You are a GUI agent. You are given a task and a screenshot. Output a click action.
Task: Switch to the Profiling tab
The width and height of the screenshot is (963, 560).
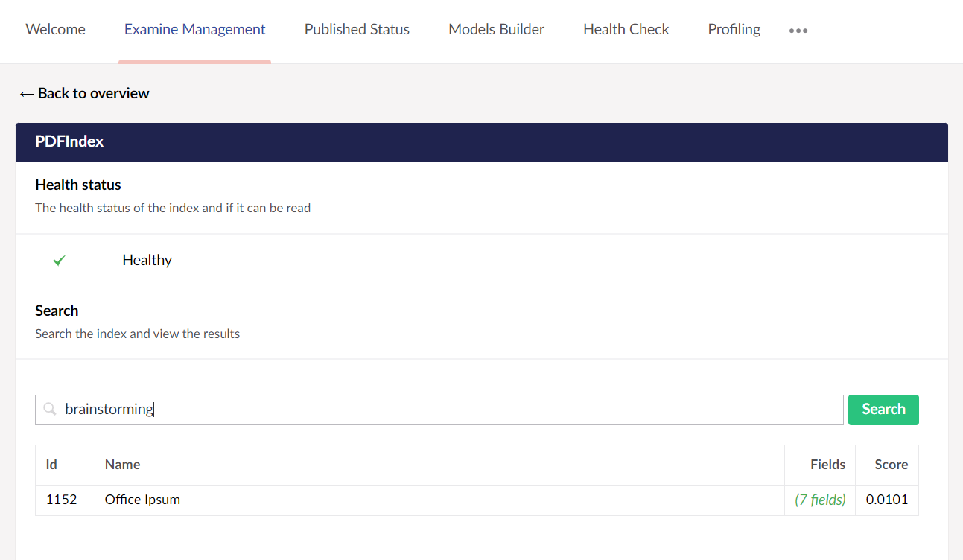point(734,30)
